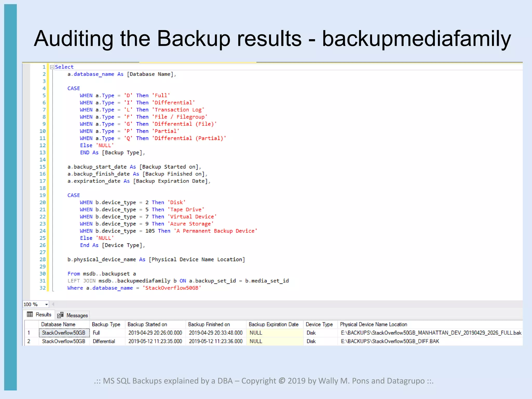Click 'Transaction Log' string literal
This screenshot has height=399, width=532.
[178, 110]
